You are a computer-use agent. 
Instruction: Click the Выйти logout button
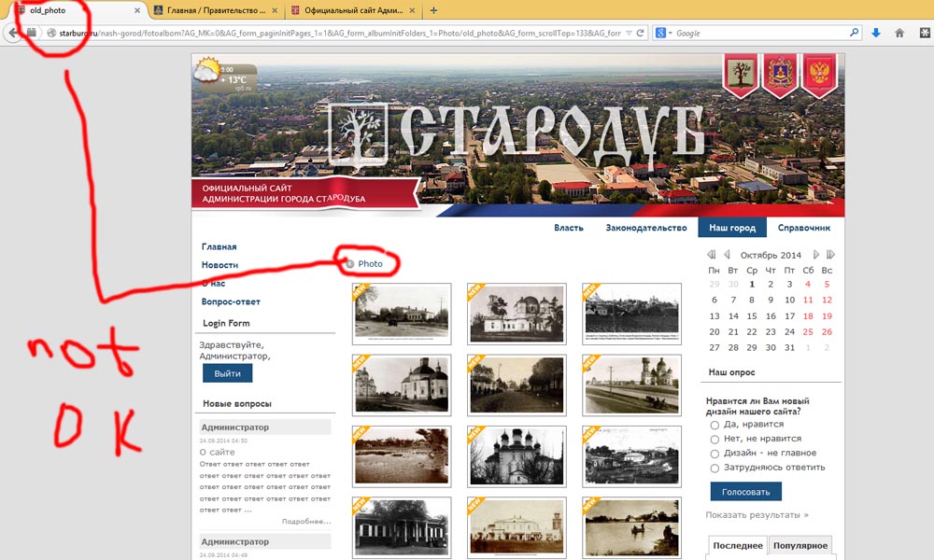pyautogui.click(x=227, y=373)
